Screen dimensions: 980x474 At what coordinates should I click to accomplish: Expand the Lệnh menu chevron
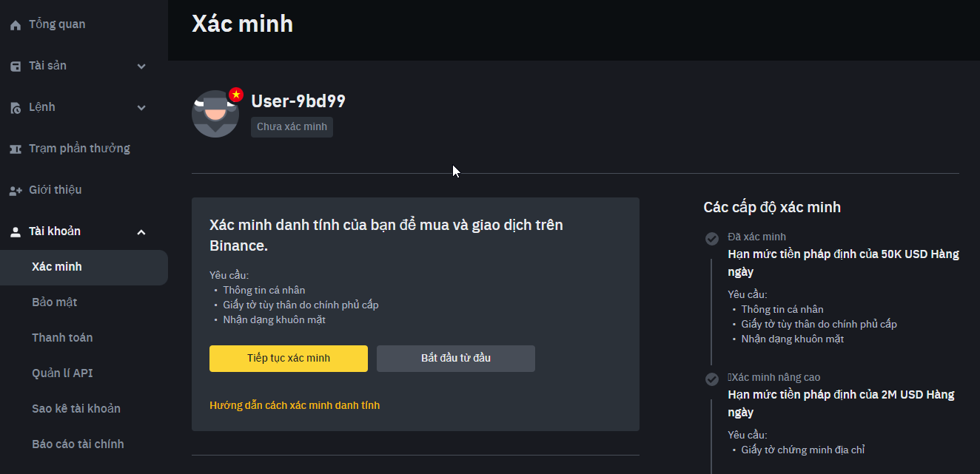click(x=141, y=108)
